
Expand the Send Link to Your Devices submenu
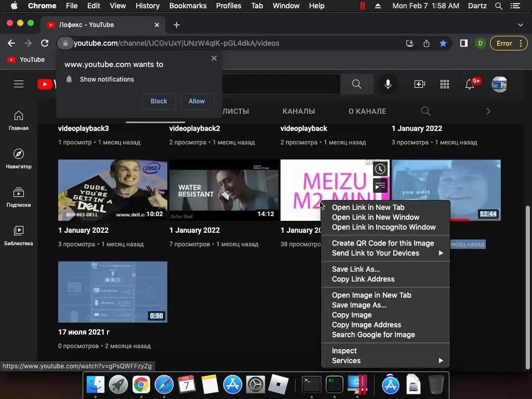(x=385, y=253)
